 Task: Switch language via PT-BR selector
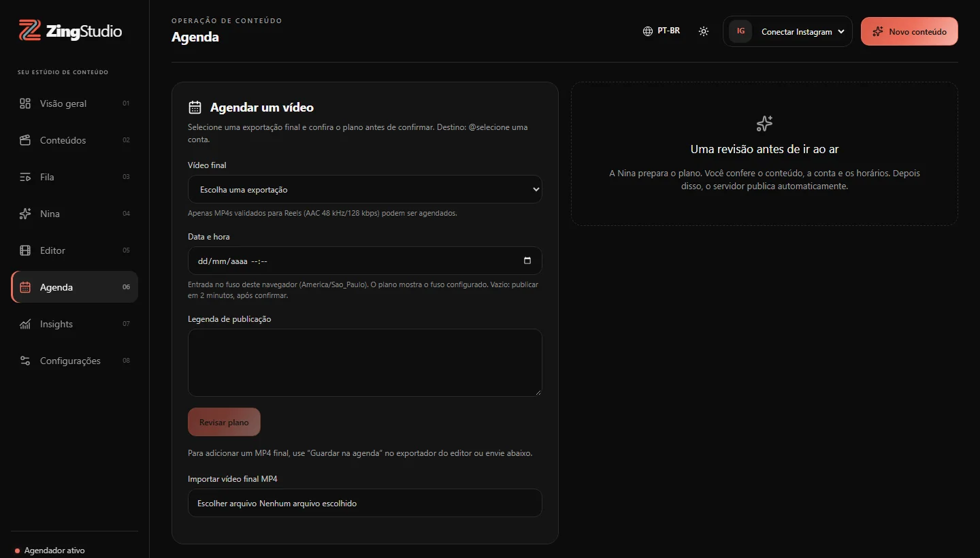pos(661,31)
